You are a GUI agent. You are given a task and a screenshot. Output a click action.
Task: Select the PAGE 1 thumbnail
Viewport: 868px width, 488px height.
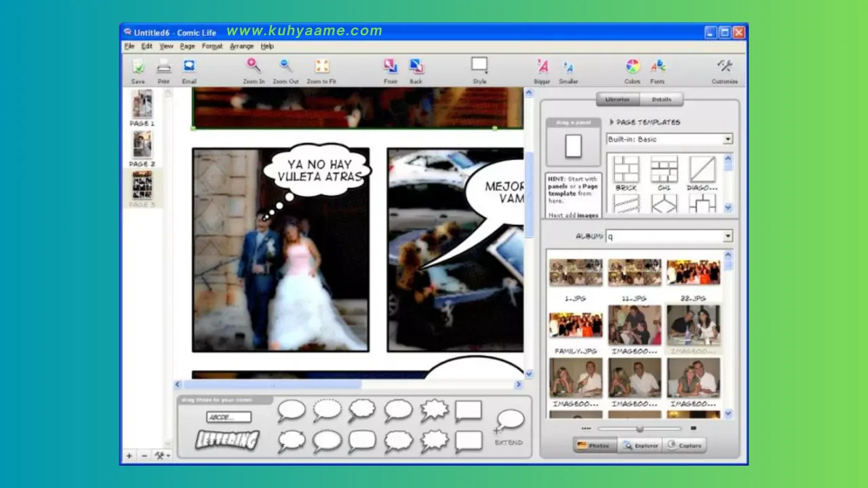pos(142,104)
